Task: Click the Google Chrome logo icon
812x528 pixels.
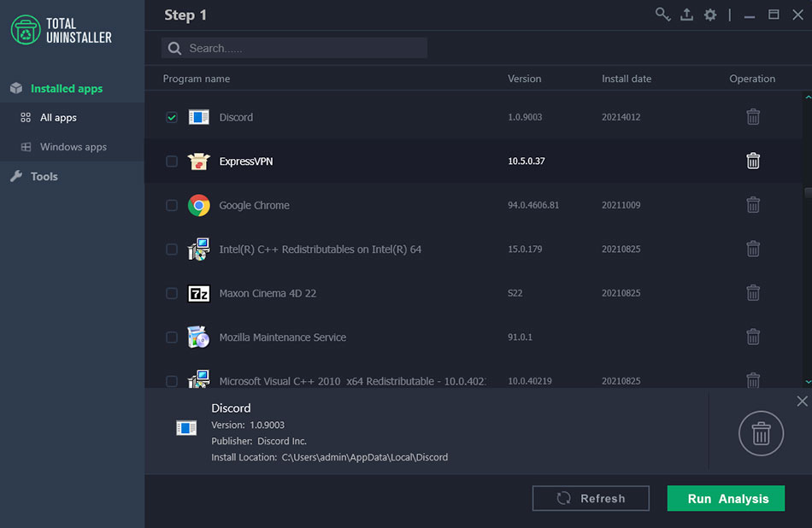Action: tap(199, 205)
